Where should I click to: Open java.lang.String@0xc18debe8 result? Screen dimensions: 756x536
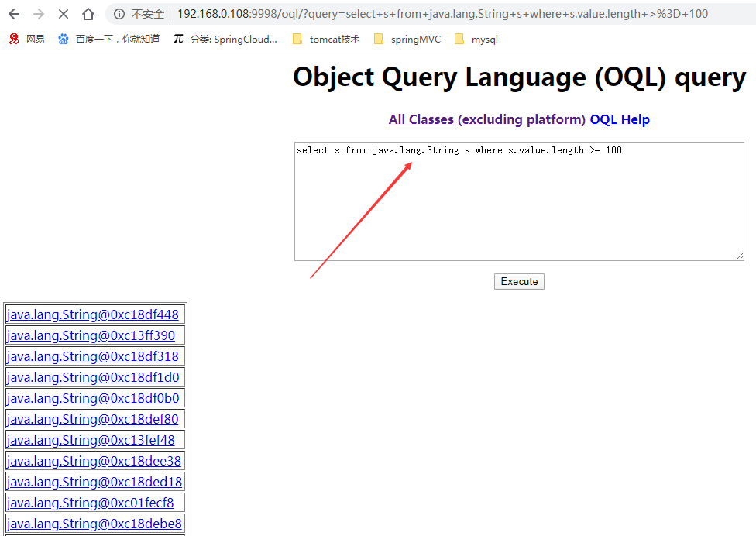(x=94, y=524)
